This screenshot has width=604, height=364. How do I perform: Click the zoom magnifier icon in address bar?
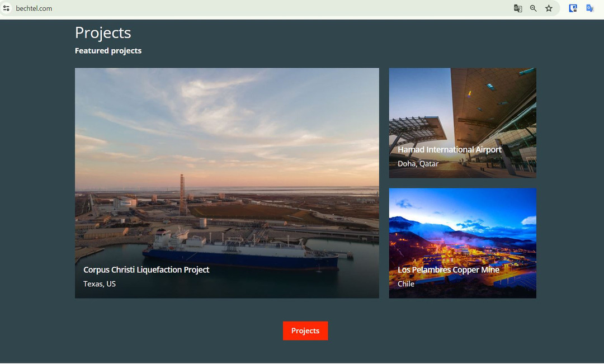click(533, 8)
